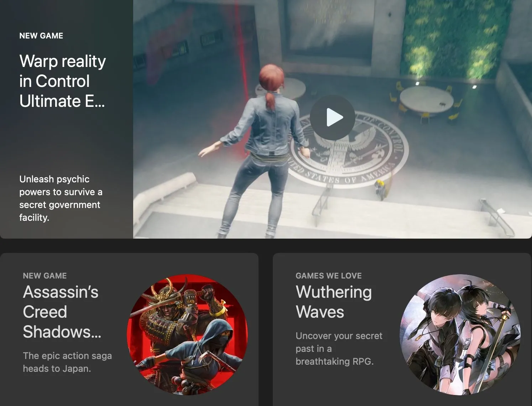Click 'The epic action saga heads to Japan'
532x406 pixels.
pyautogui.click(x=67, y=362)
